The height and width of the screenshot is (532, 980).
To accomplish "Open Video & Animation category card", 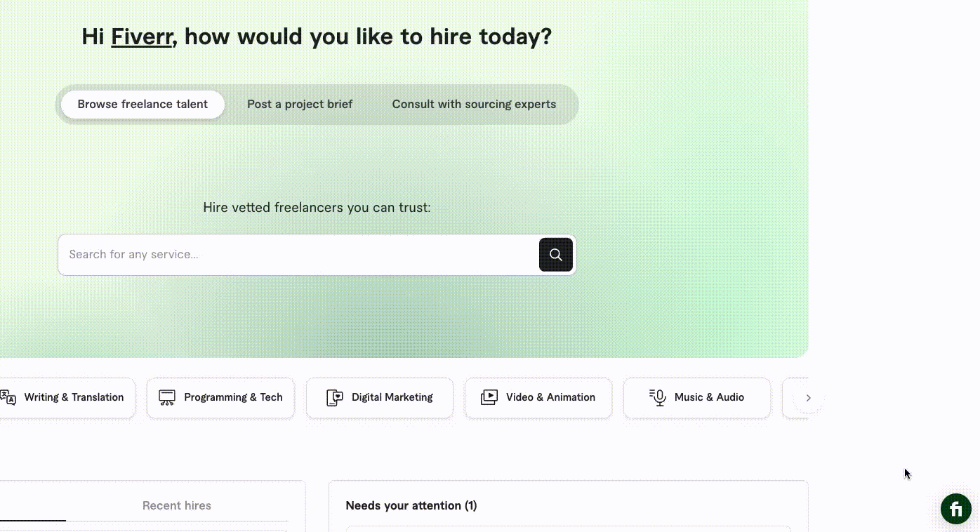I will (x=538, y=398).
